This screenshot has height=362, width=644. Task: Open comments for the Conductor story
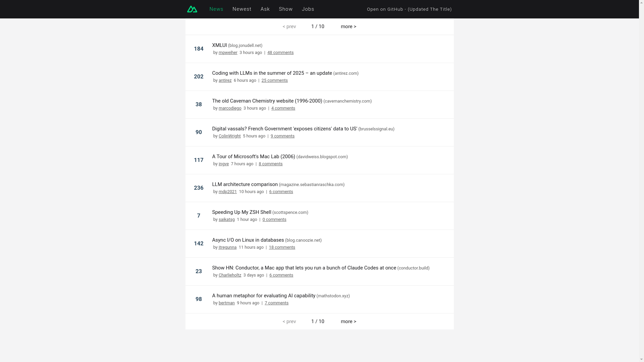[281, 275]
